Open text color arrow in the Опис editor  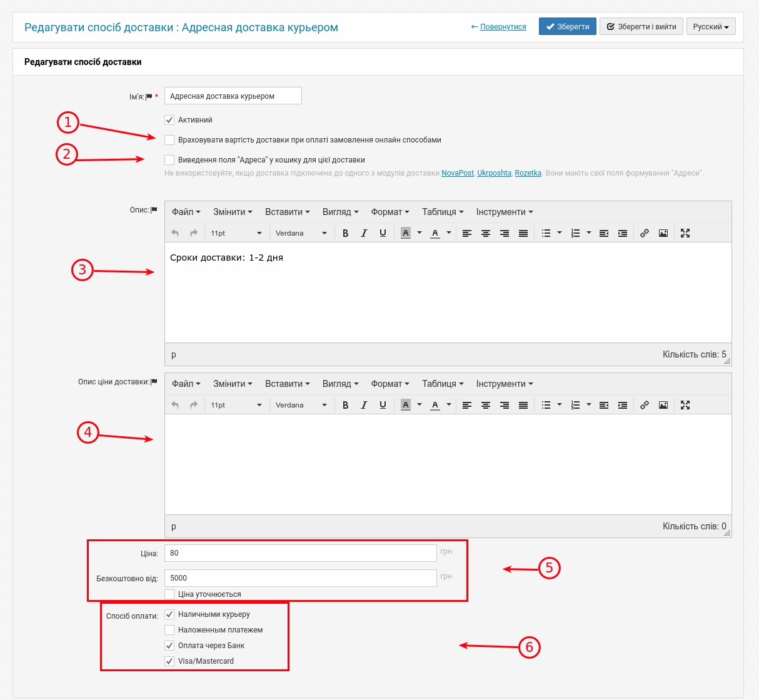click(449, 233)
